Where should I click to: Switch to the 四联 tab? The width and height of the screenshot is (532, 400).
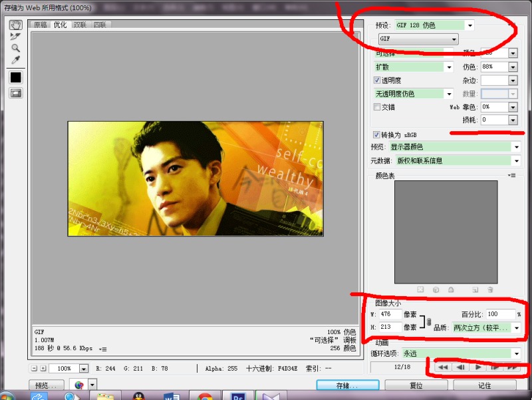(100, 25)
